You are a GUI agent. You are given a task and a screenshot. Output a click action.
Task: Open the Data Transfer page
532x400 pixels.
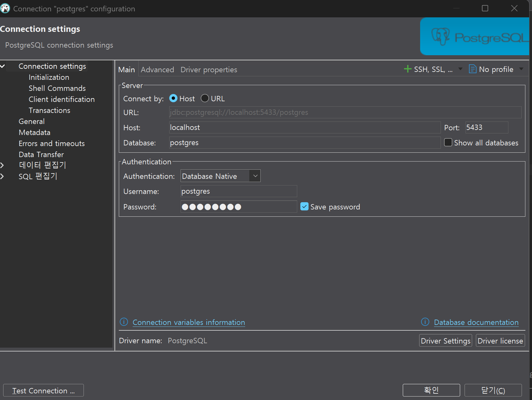pyautogui.click(x=41, y=155)
